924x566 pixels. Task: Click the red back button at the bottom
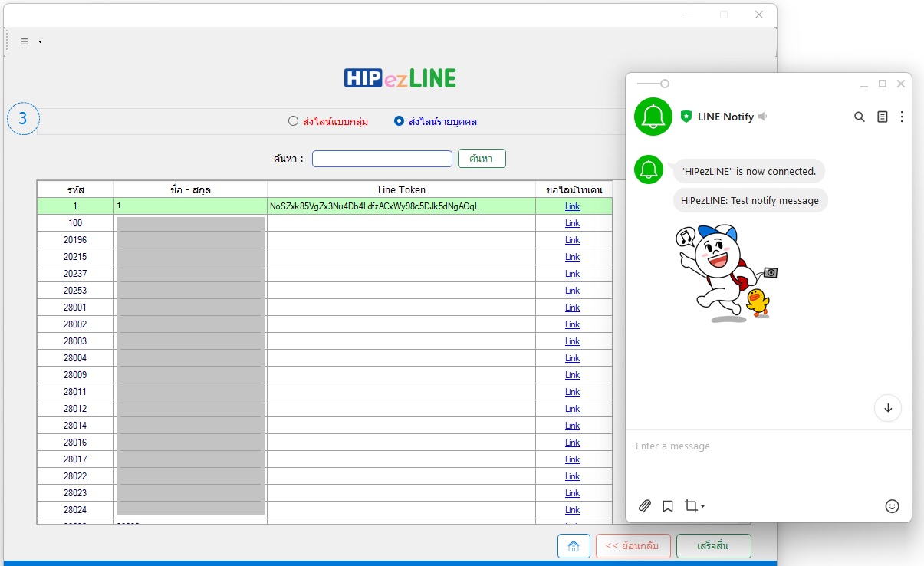pyautogui.click(x=633, y=546)
